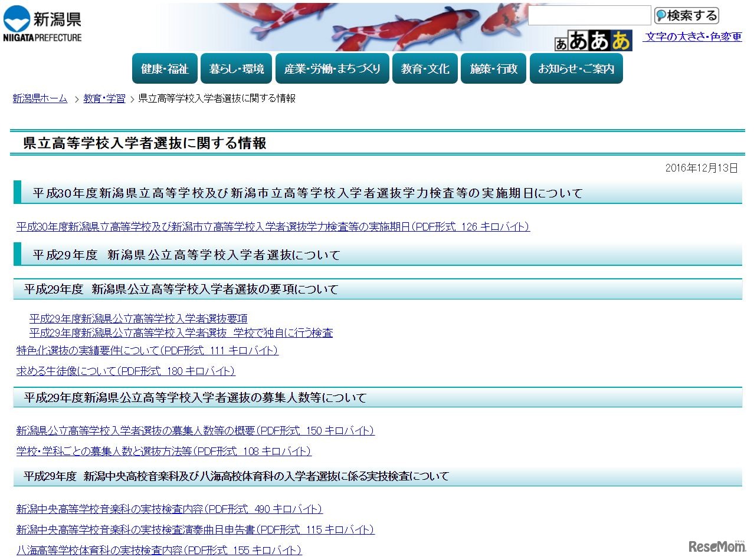Open the お知らせ・ご案内 menu
This screenshot has width=754, height=560.
pyautogui.click(x=576, y=68)
